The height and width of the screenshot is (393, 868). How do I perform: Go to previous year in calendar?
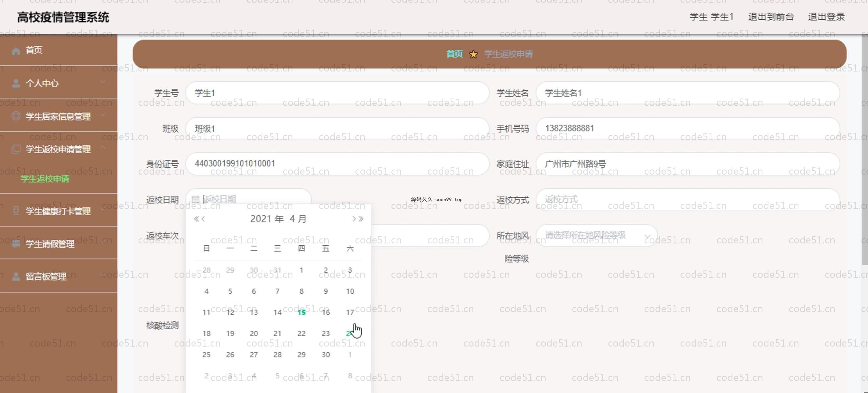pyautogui.click(x=196, y=219)
